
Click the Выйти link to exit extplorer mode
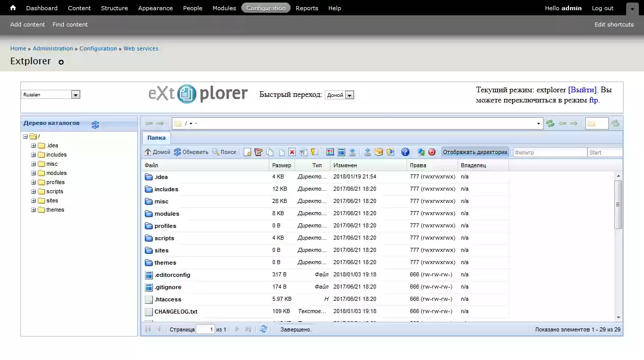pyautogui.click(x=583, y=89)
